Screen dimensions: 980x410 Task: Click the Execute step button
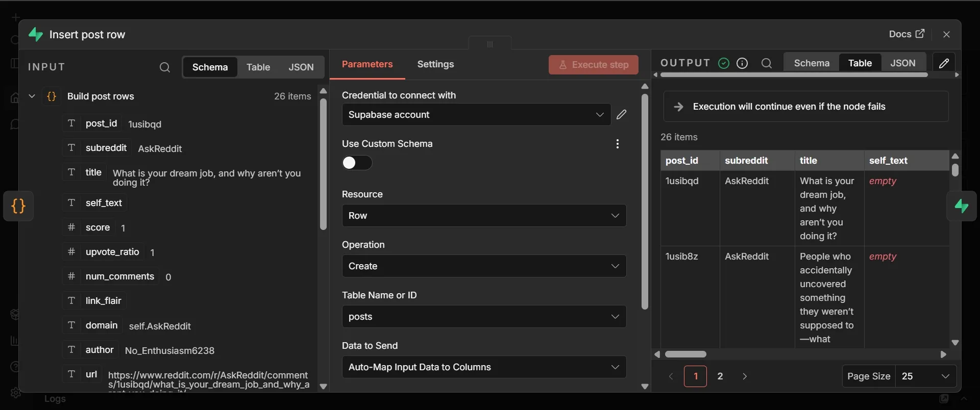pos(594,65)
